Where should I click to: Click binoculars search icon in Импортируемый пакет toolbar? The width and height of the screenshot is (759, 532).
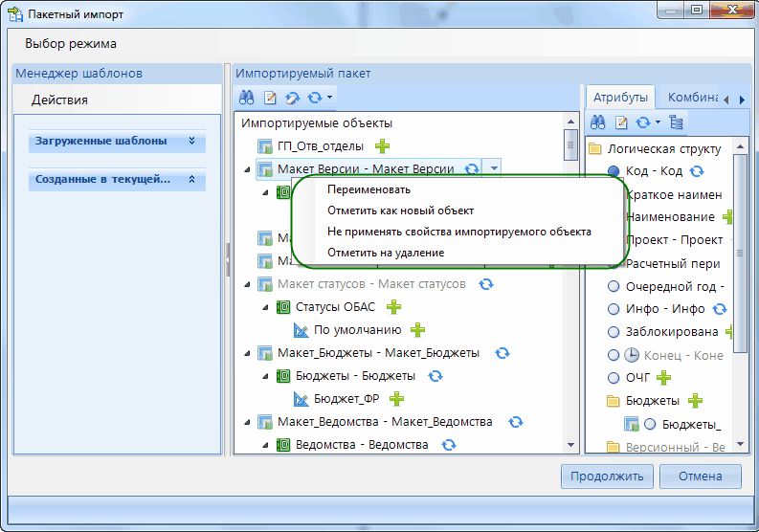[x=246, y=98]
